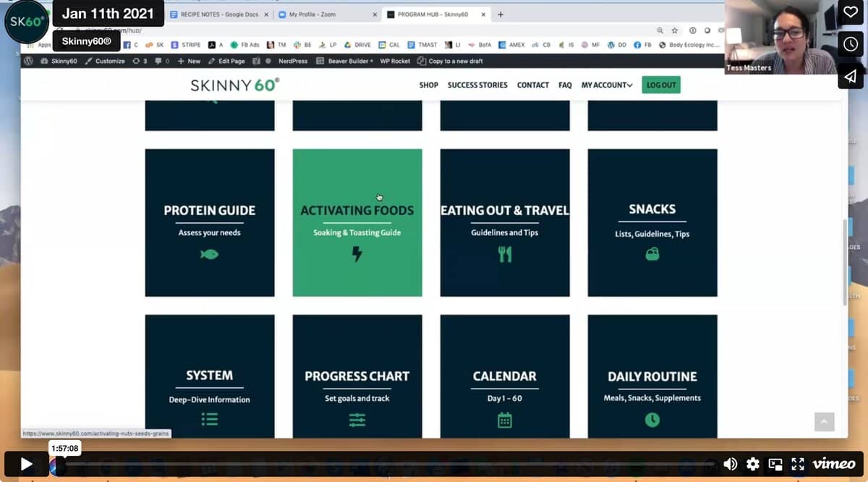Like this video with the heart icon

click(x=851, y=12)
